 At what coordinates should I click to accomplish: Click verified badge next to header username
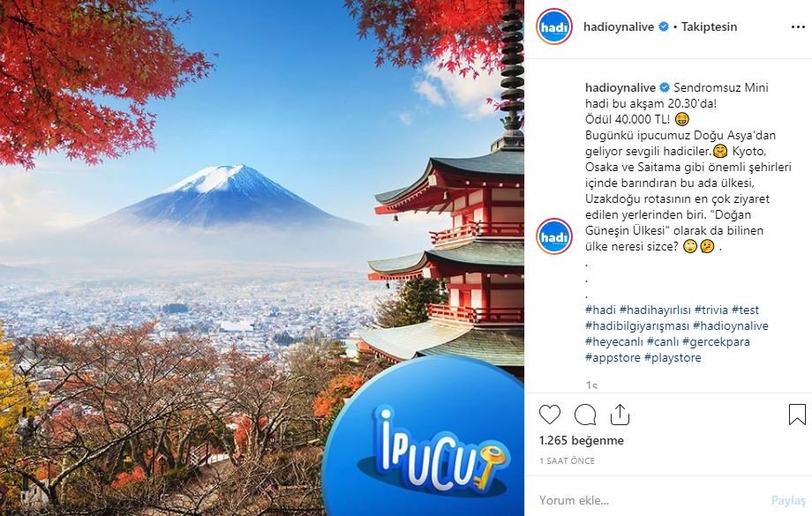[664, 26]
